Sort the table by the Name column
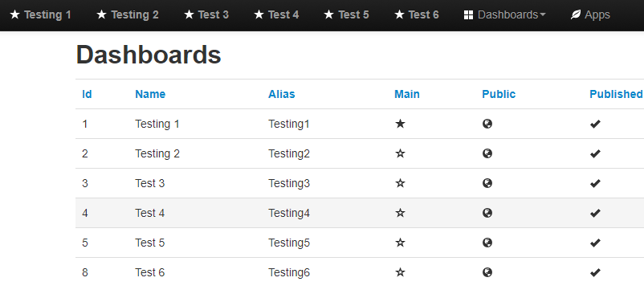 [x=150, y=94]
